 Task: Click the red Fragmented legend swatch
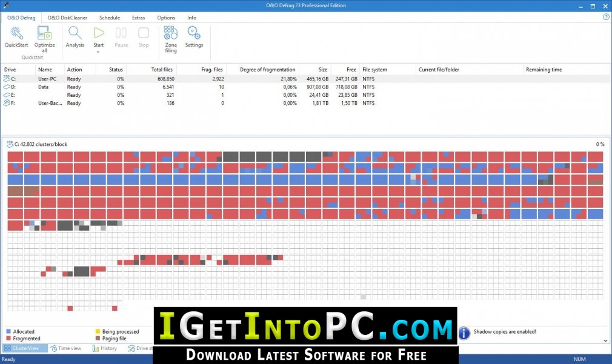[x=8, y=338]
